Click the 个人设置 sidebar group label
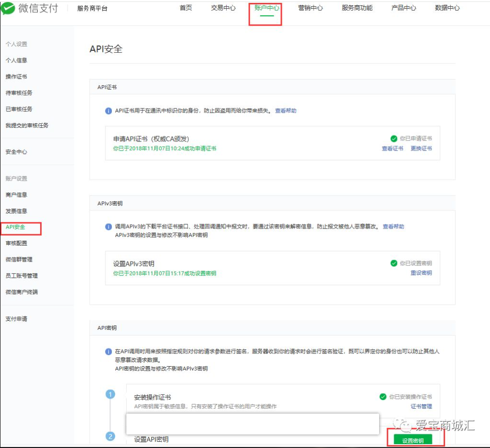490x448 pixels. pos(16,44)
